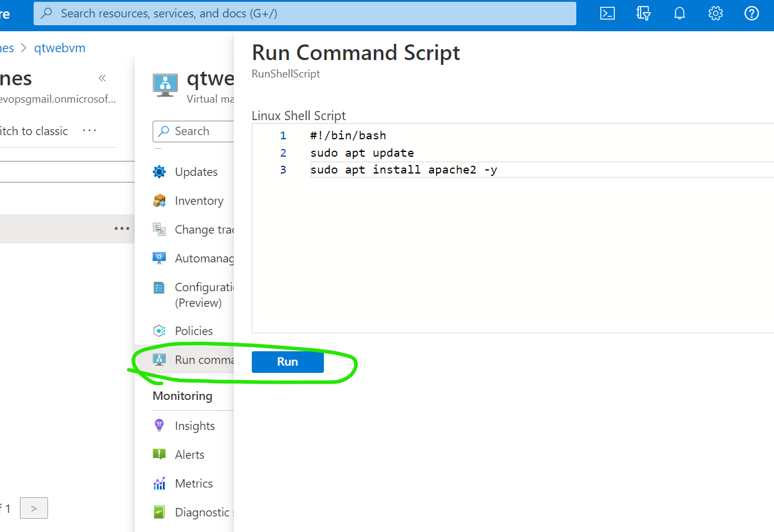The width and height of the screenshot is (774, 532).
Task: Click the Monitoring section heading
Action: [183, 396]
